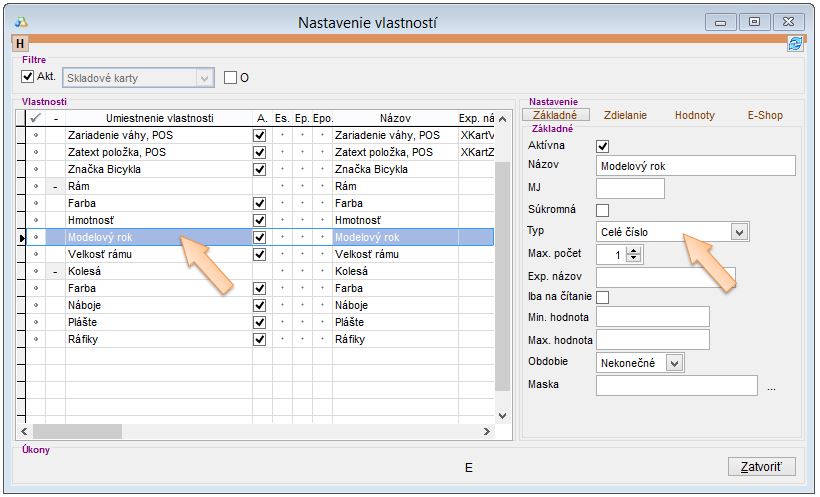Click the Názov input field
This screenshot has width=820, height=497.
point(695,166)
